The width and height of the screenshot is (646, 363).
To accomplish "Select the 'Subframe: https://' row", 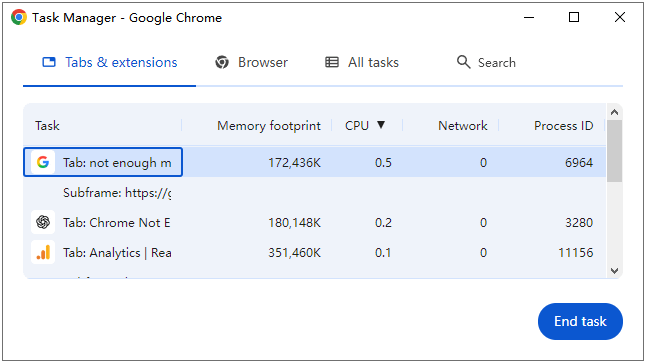I will (x=315, y=192).
